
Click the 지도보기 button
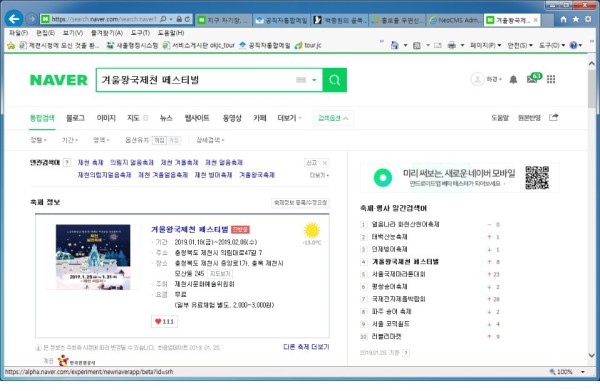220,274
